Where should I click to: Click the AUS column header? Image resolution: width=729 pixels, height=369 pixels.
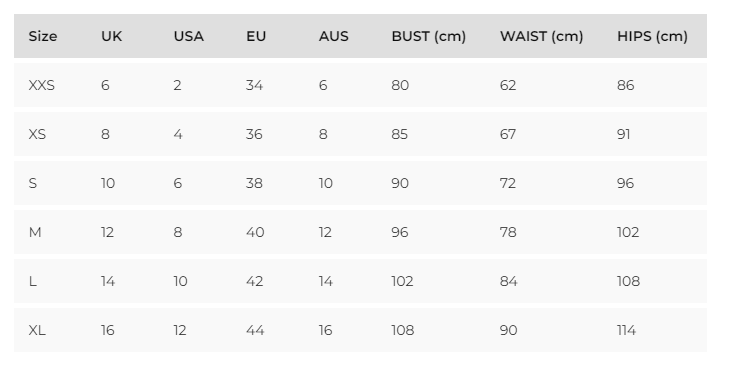point(334,36)
